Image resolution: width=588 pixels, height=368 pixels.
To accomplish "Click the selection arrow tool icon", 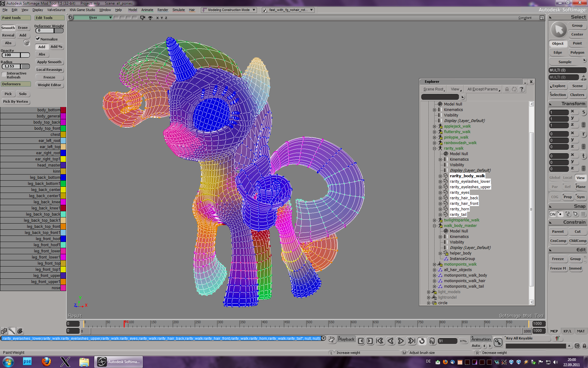I will click(x=559, y=30).
